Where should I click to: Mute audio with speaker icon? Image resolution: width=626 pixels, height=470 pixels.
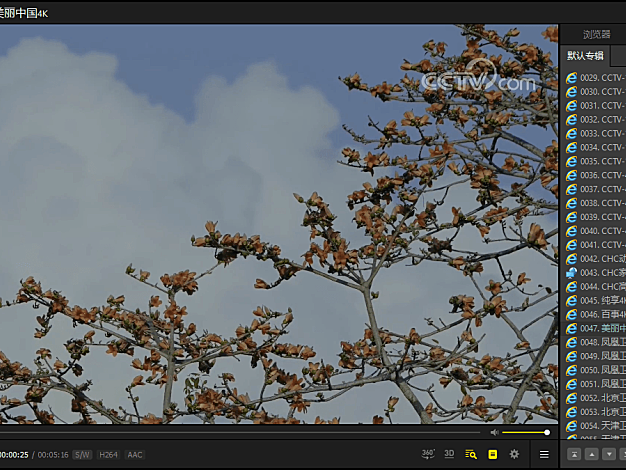pyautogui.click(x=495, y=432)
